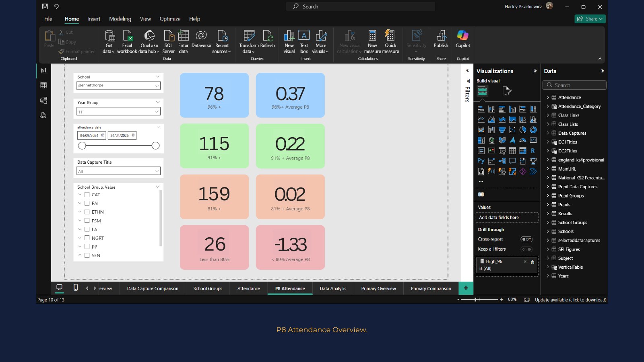Open the Format visual pane
The image size is (644, 362).
(x=507, y=91)
